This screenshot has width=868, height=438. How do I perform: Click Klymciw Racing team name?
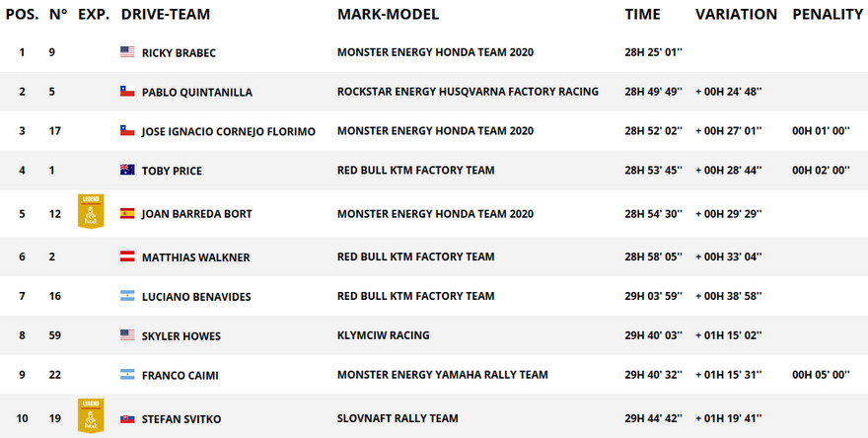(383, 335)
